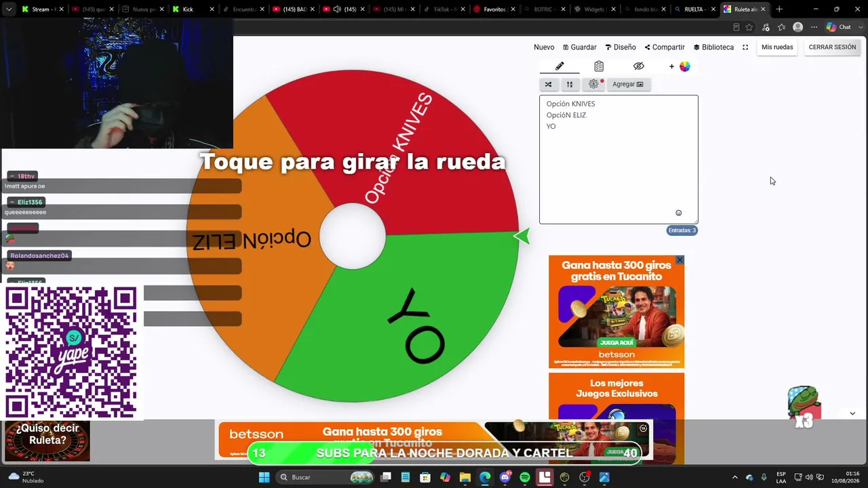The height and width of the screenshot is (488, 868).
Task: Switch to the '(145) BAD' YouTube tab
Action: (x=293, y=9)
